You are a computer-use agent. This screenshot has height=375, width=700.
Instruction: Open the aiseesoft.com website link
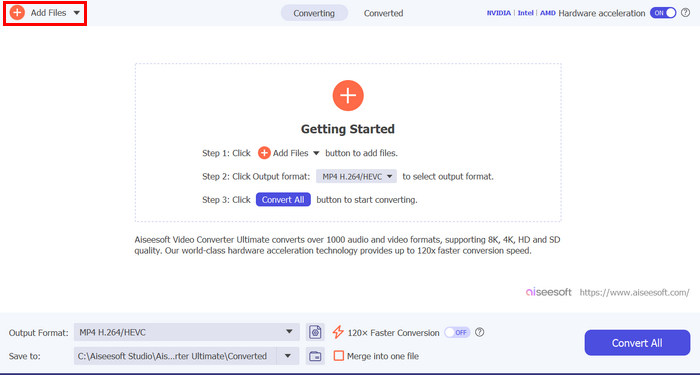(x=634, y=293)
